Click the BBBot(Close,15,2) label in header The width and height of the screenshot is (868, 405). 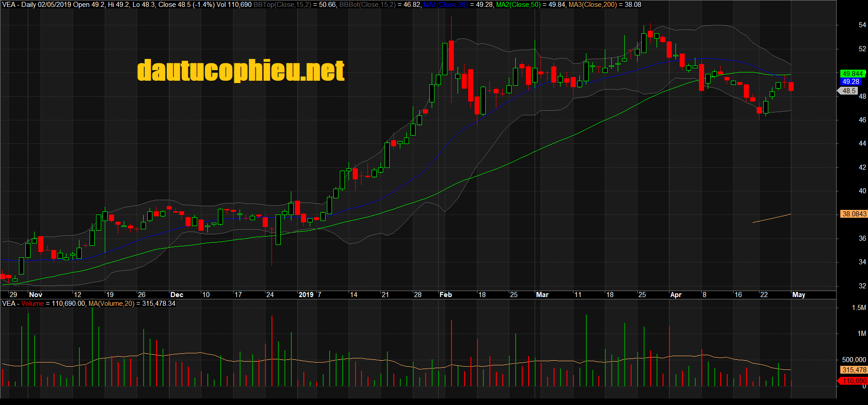click(368, 5)
